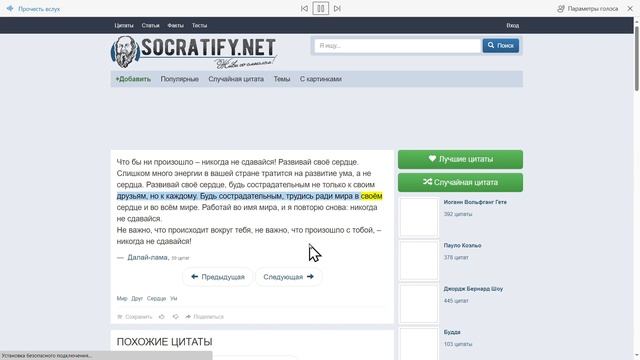Click the green Лучшие цитаты button

(460, 159)
